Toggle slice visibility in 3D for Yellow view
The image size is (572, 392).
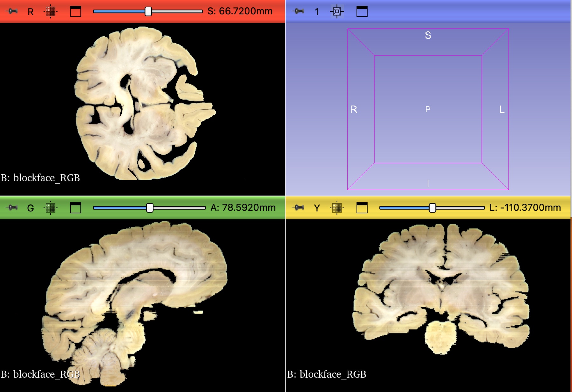[x=337, y=208]
